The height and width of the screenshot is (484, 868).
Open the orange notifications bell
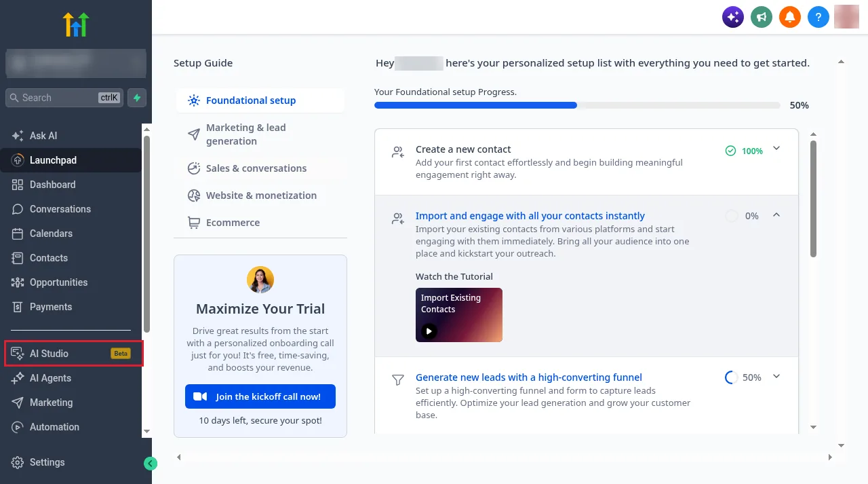790,17
